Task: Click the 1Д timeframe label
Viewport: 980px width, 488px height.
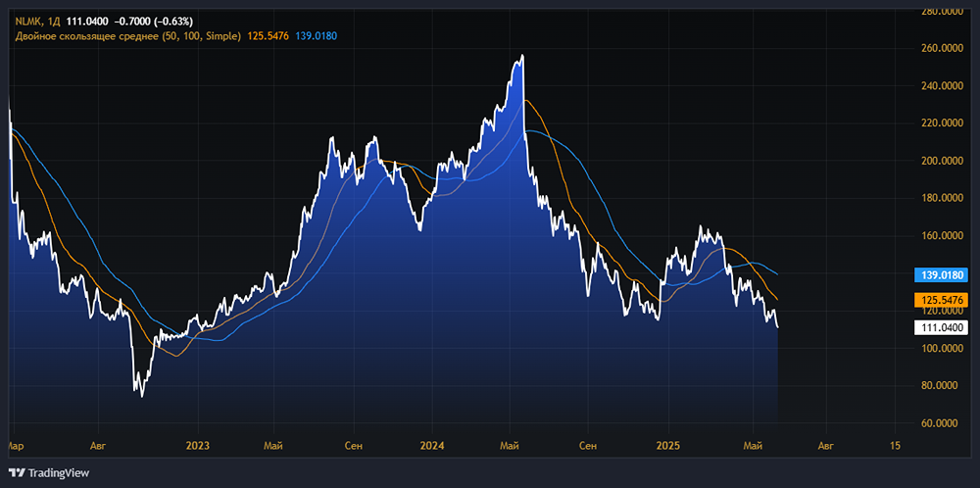Action: [x=53, y=24]
